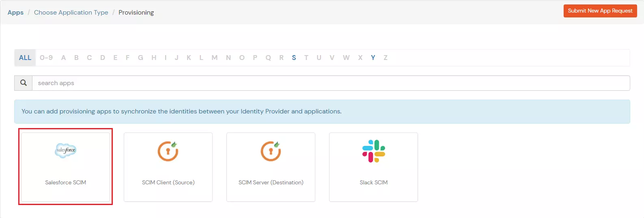644x218 pixels.
Task: Click the Slack logo icon
Action: (374, 151)
